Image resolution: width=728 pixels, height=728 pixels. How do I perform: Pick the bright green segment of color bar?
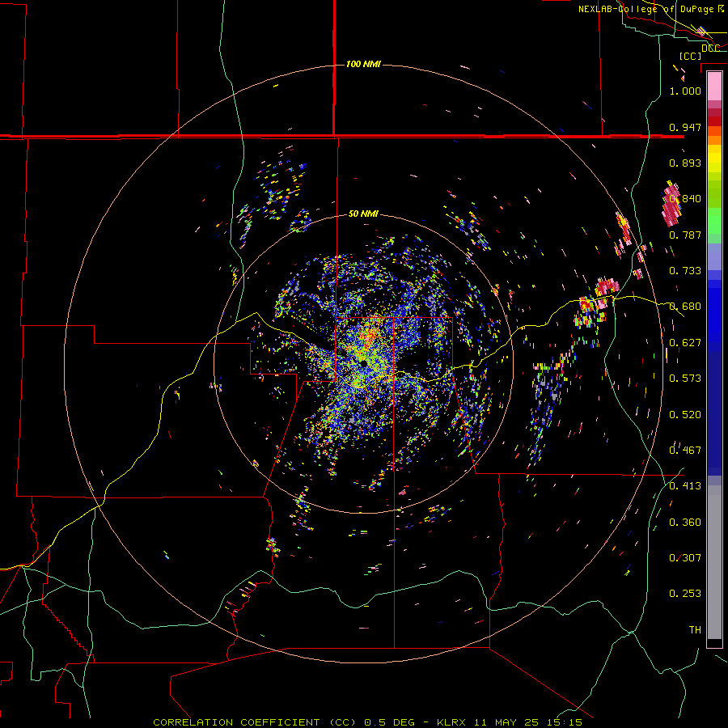tap(714, 221)
